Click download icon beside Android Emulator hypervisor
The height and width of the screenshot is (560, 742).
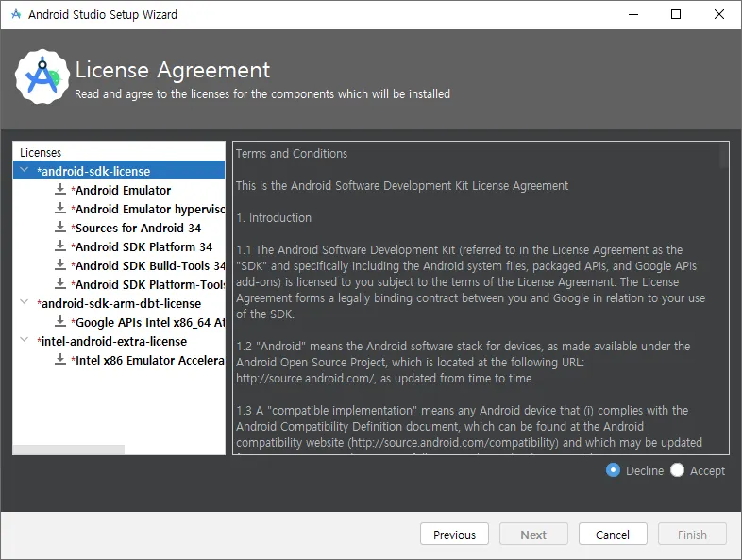click(x=60, y=209)
